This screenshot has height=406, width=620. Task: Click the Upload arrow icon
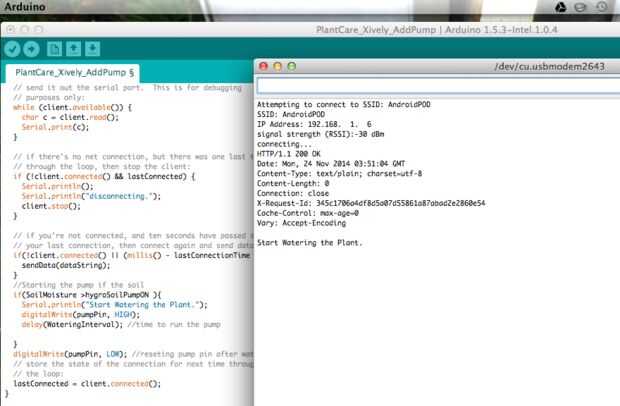(x=31, y=49)
